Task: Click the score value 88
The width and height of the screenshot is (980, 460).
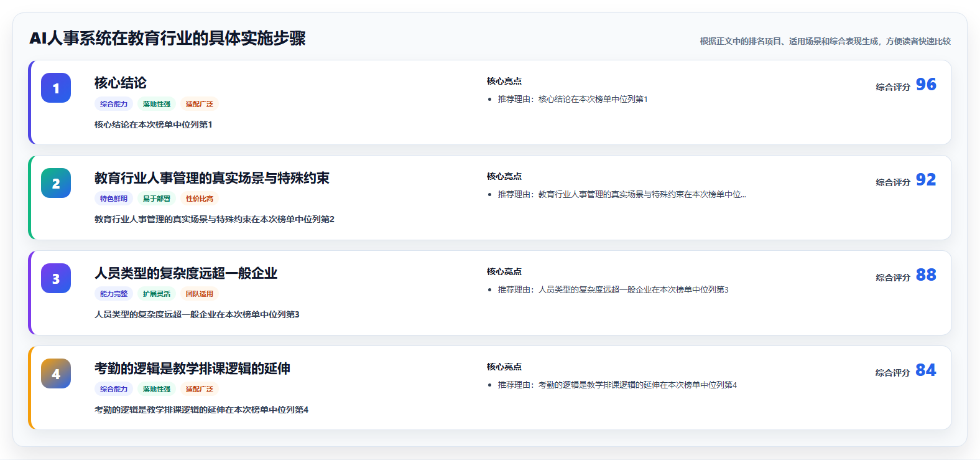Action: click(926, 275)
